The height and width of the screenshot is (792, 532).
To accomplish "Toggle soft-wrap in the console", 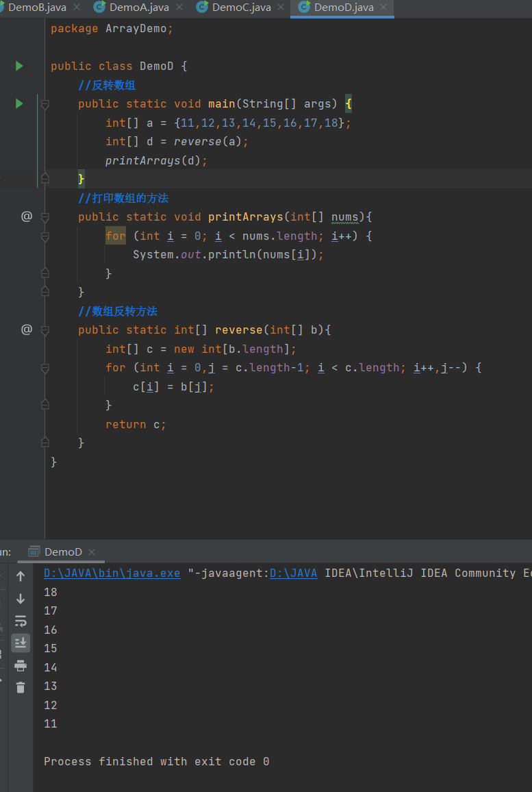I will coord(21,621).
